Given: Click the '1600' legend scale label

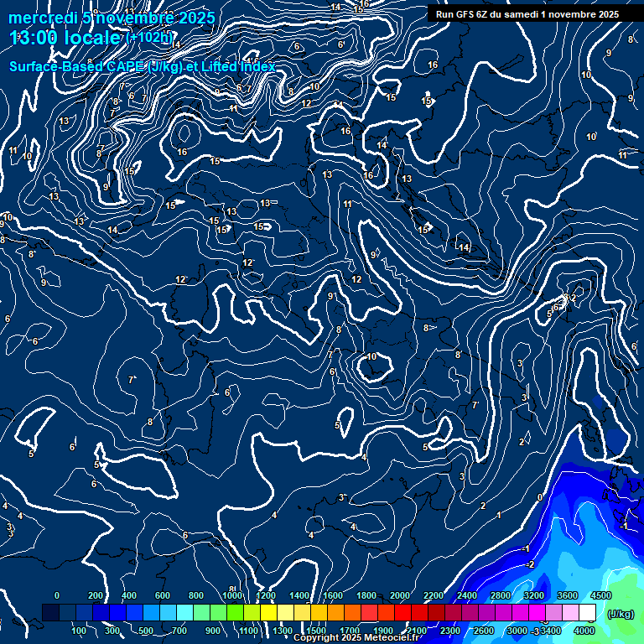Looking at the screenshot, I should click(x=333, y=595).
